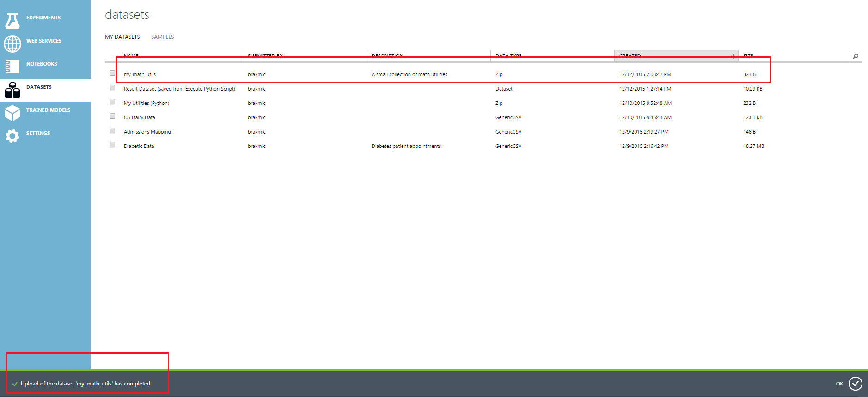Select Result Dataset (saved from Execute Python Script)
The height and width of the screenshot is (397, 868).
click(x=179, y=89)
